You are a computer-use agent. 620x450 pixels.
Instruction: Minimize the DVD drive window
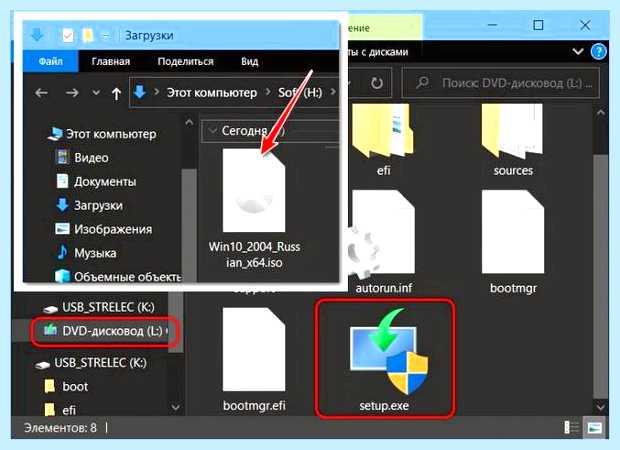click(492, 25)
